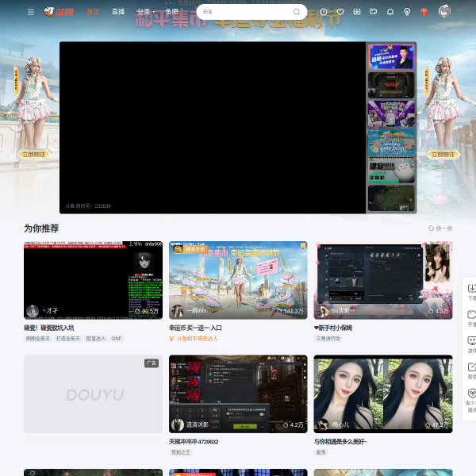476x476 pixels.
Task: Select the MOBA map carousel thumbnail
Action: [x=391, y=198]
